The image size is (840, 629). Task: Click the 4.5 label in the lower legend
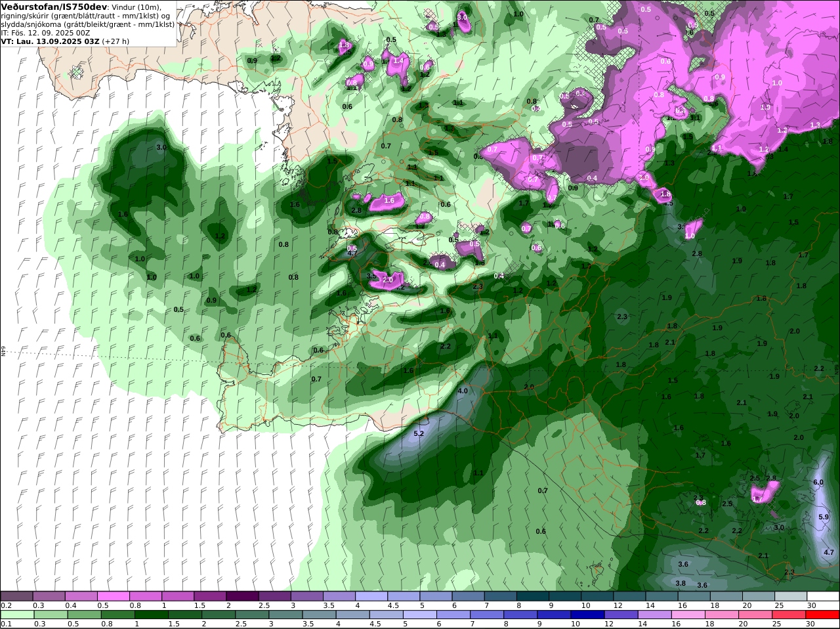pos(375,624)
